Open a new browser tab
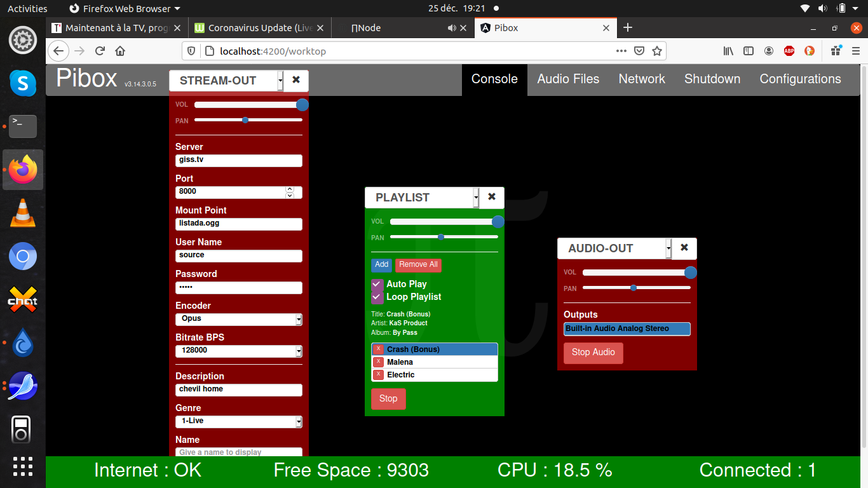The height and width of the screenshot is (488, 868). click(628, 27)
